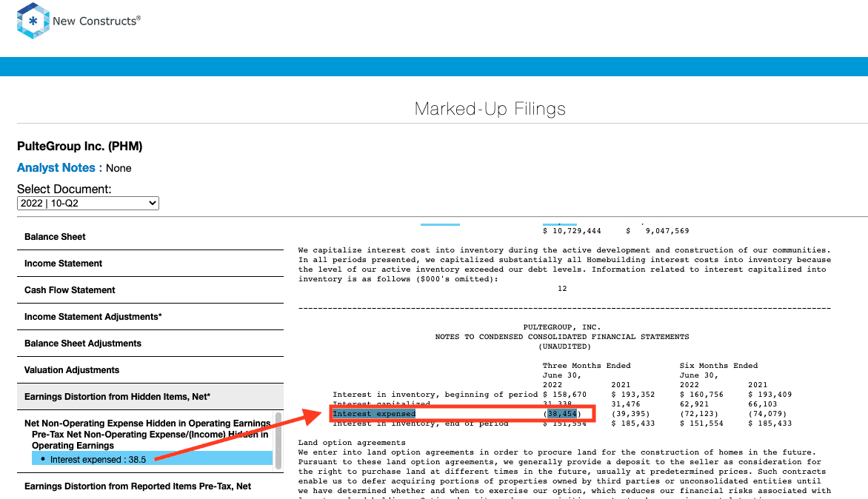Open Valuation Adjustments section
The height and width of the screenshot is (499, 868).
point(150,369)
